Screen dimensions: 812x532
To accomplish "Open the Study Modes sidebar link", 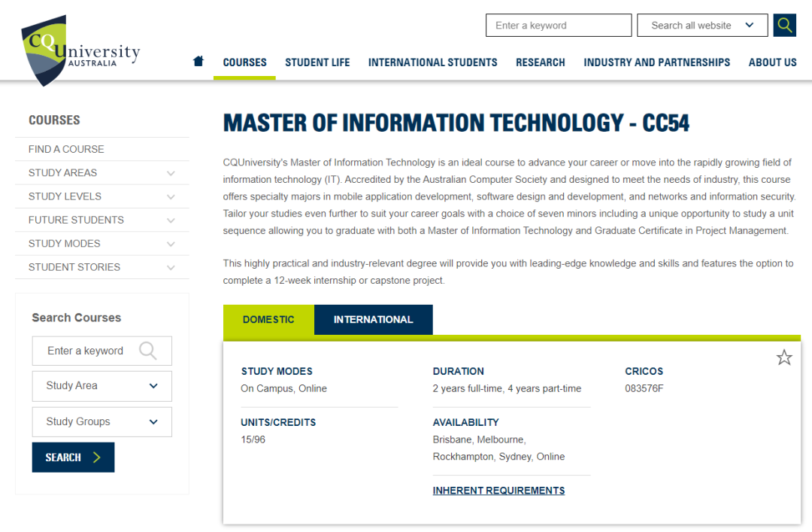I will tap(64, 244).
